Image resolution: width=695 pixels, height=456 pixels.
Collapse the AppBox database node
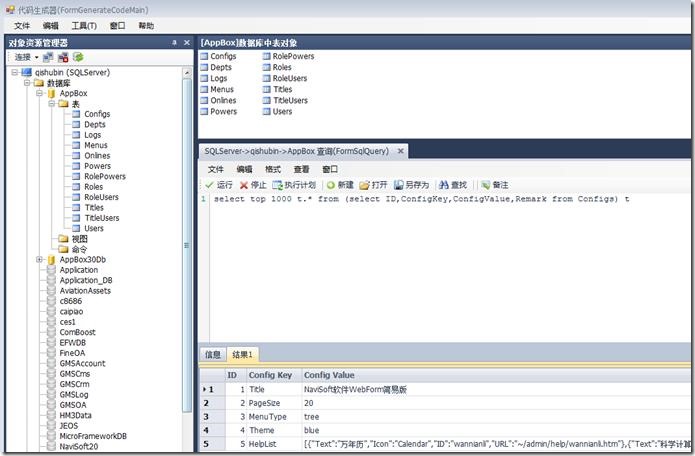39,93
